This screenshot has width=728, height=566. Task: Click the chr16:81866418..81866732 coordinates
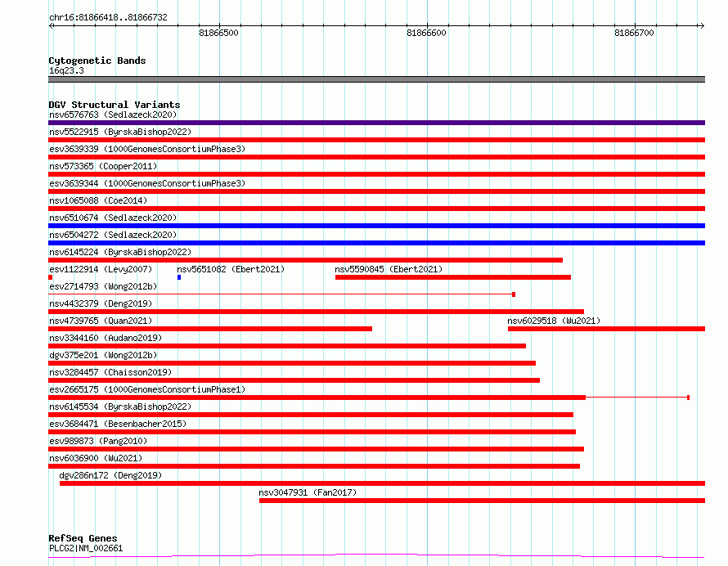[108, 18]
